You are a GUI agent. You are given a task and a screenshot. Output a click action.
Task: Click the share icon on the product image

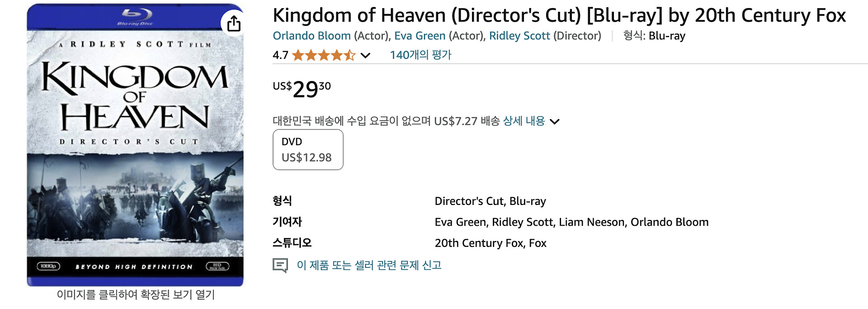click(233, 23)
